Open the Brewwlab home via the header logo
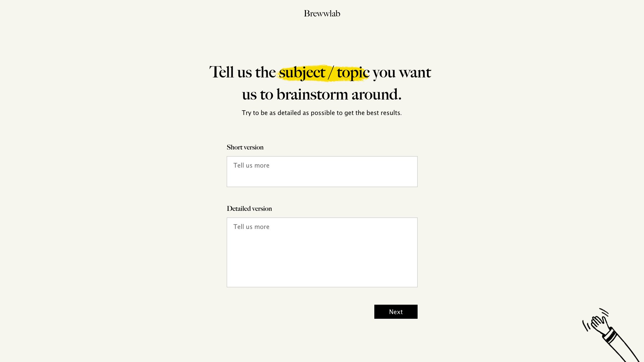The image size is (644, 362). (322, 13)
